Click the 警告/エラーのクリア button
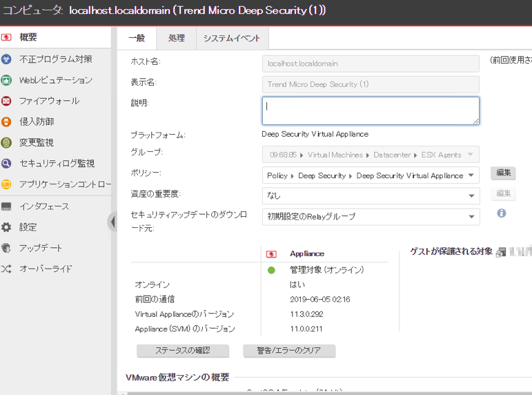 click(289, 351)
